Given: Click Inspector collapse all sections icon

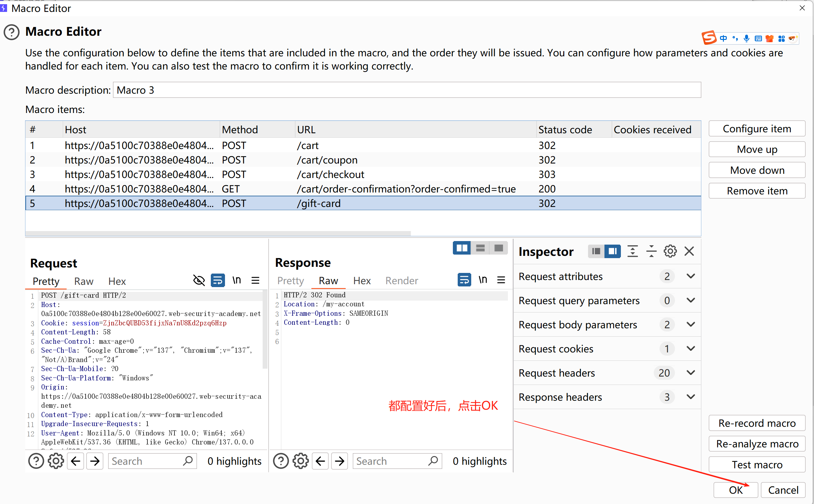Looking at the screenshot, I should point(651,251).
